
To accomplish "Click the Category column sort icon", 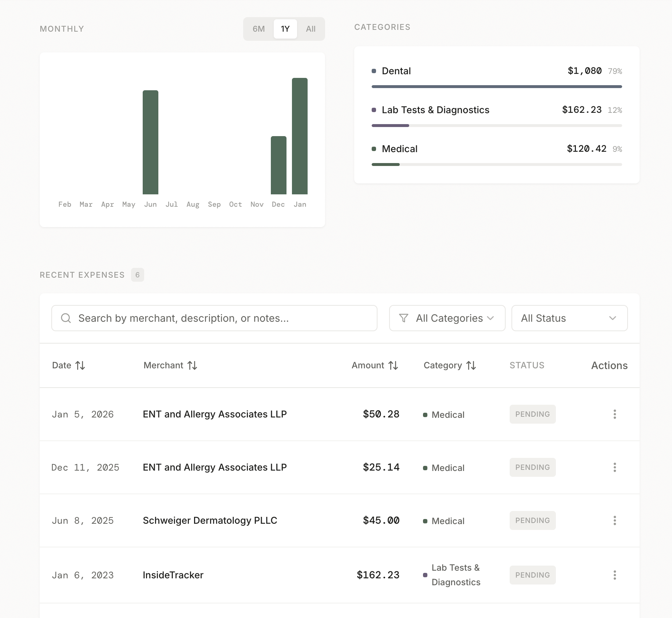I will [471, 365].
